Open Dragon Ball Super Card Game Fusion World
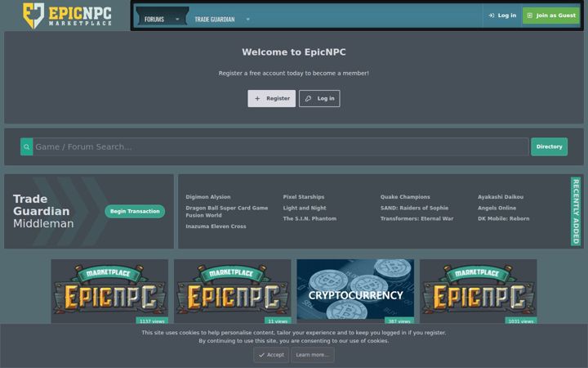 [x=227, y=212]
